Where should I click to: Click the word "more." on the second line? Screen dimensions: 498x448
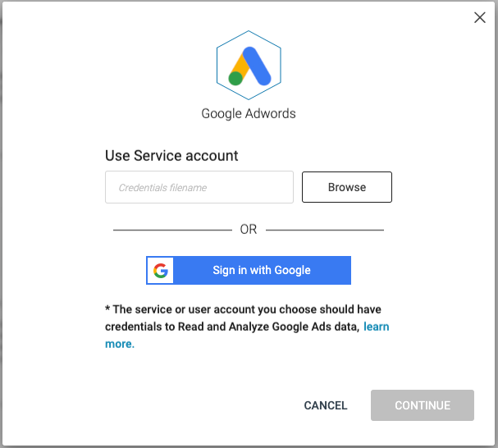120,344
